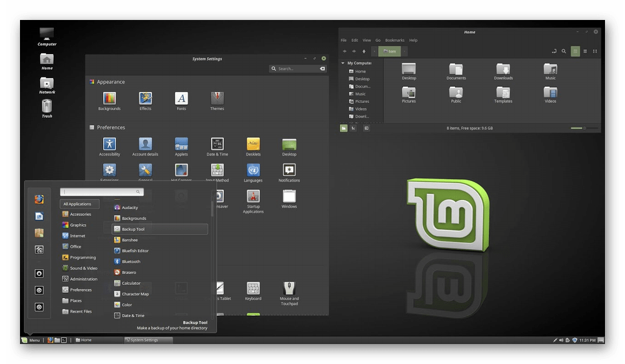Image resolution: width=625 pixels, height=364 pixels.
Task: Click the application list scrollbar in menu
Action: click(x=212, y=209)
